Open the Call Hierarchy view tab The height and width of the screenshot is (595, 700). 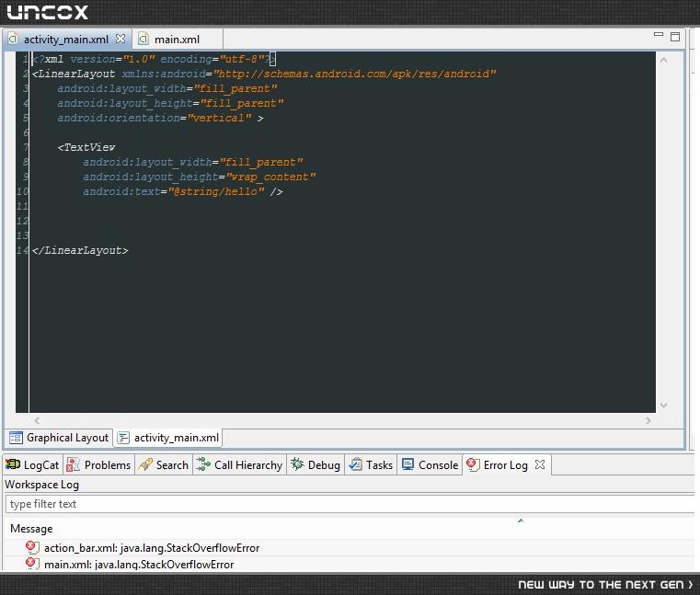(239, 465)
